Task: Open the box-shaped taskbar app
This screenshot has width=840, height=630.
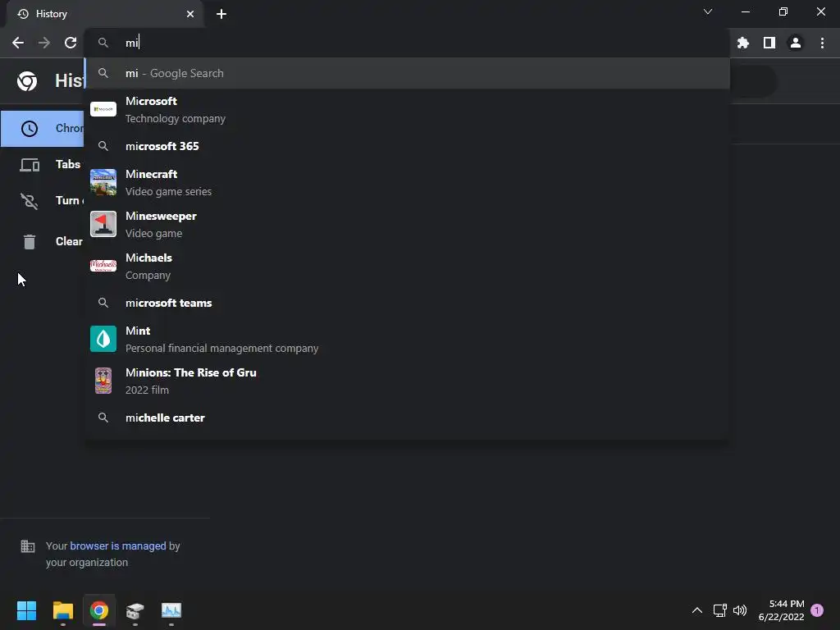Action: (135, 610)
